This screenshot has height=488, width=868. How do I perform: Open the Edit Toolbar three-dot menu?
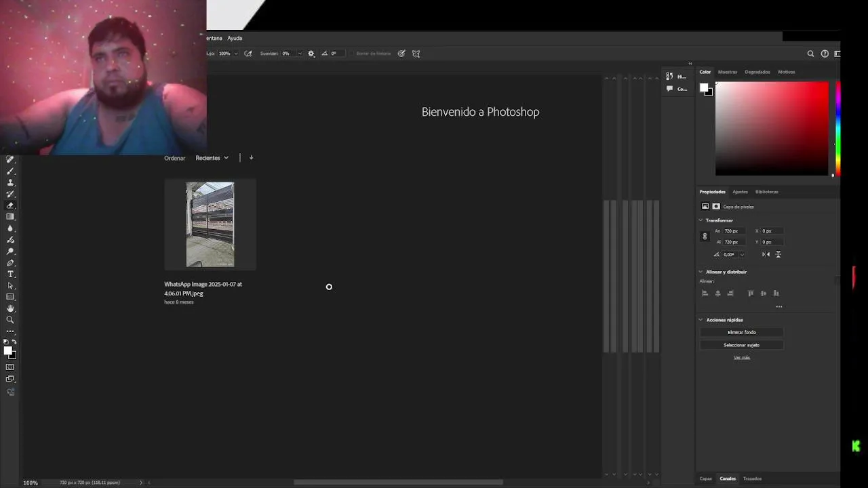pyautogui.click(x=10, y=331)
